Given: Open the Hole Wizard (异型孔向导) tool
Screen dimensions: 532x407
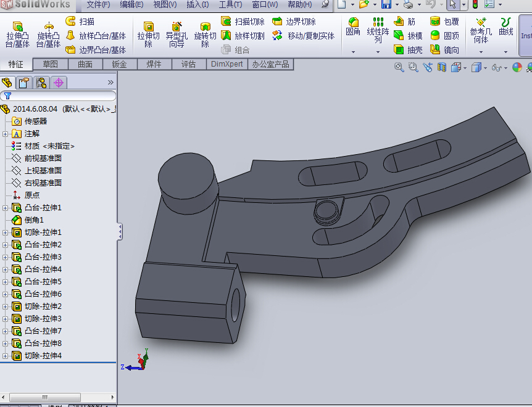Looking at the screenshot, I should [176, 34].
